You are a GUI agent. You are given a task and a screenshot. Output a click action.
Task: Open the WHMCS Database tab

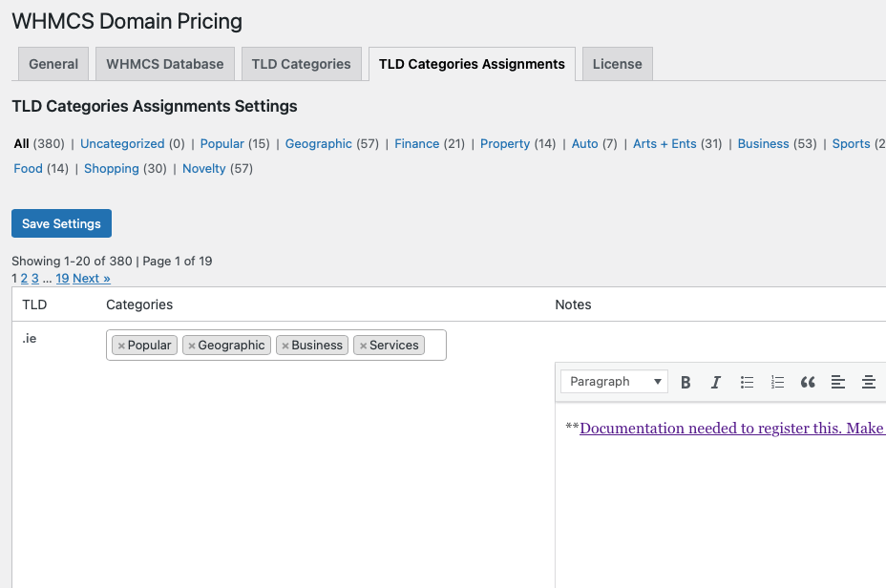tap(165, 64)
